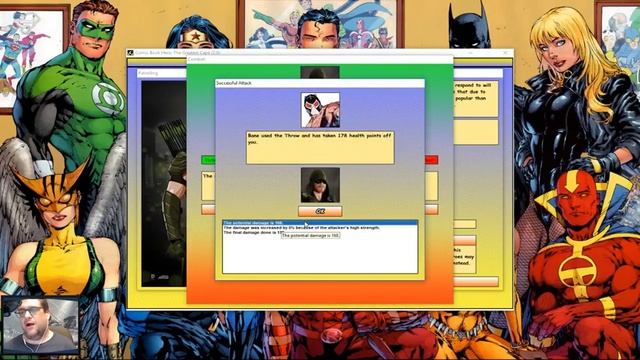Click bottom-right orange button in main window
Viewport: 640px width, 360px height.
(x=476, y=281)
